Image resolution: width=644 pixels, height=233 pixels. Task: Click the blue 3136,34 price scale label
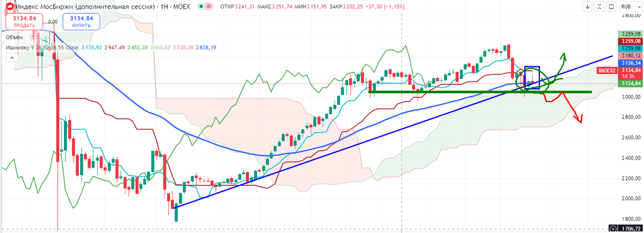pyautogui.click(x=630, y=63)
